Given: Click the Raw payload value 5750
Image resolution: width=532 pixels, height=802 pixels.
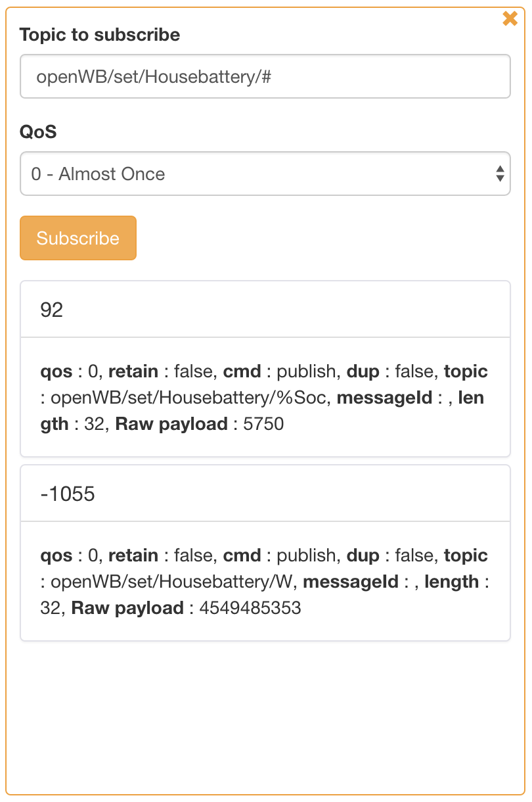Looking at the screenshot, I should [263, 424].
